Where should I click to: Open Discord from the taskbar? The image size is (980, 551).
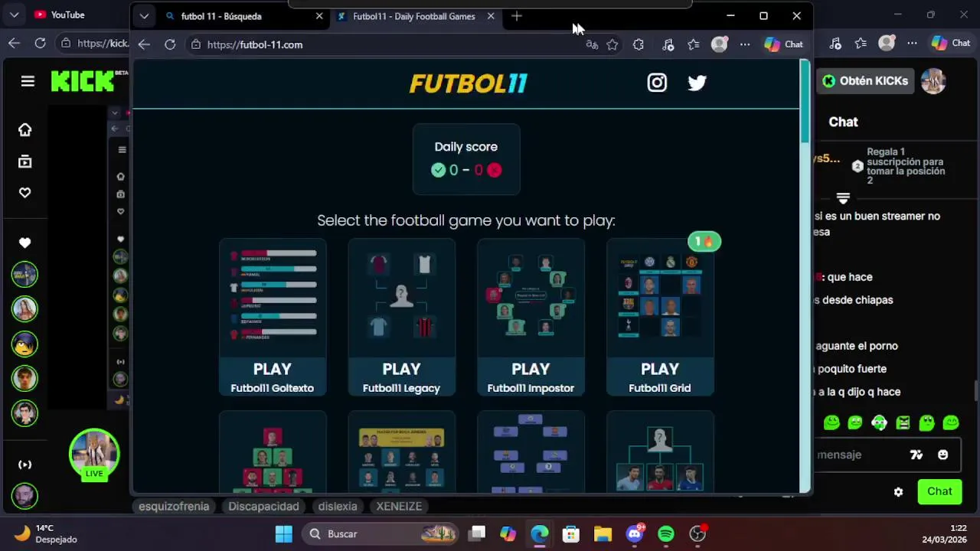pos(635,533)
